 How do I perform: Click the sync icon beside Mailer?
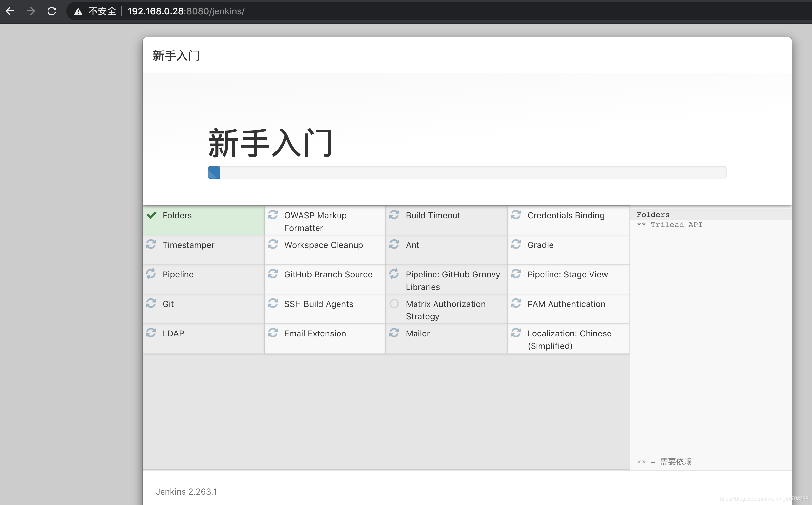pos(394,333)
